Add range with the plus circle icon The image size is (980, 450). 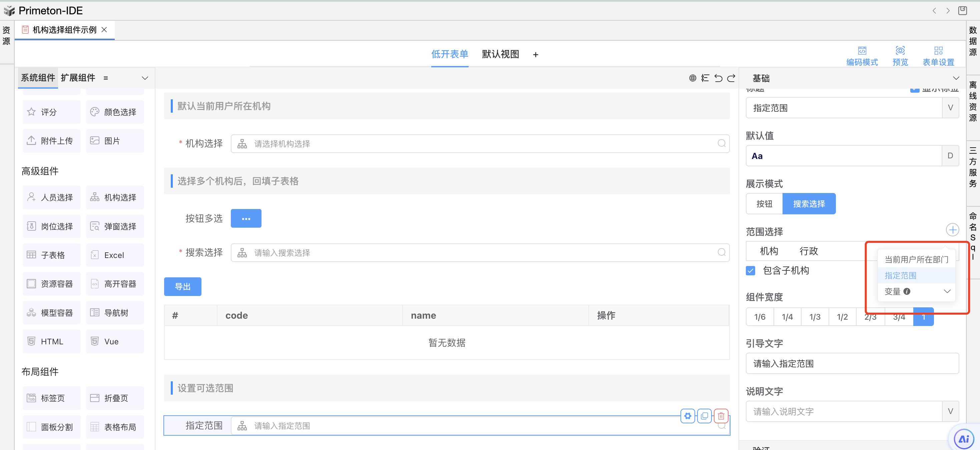[x=952, y=230]
